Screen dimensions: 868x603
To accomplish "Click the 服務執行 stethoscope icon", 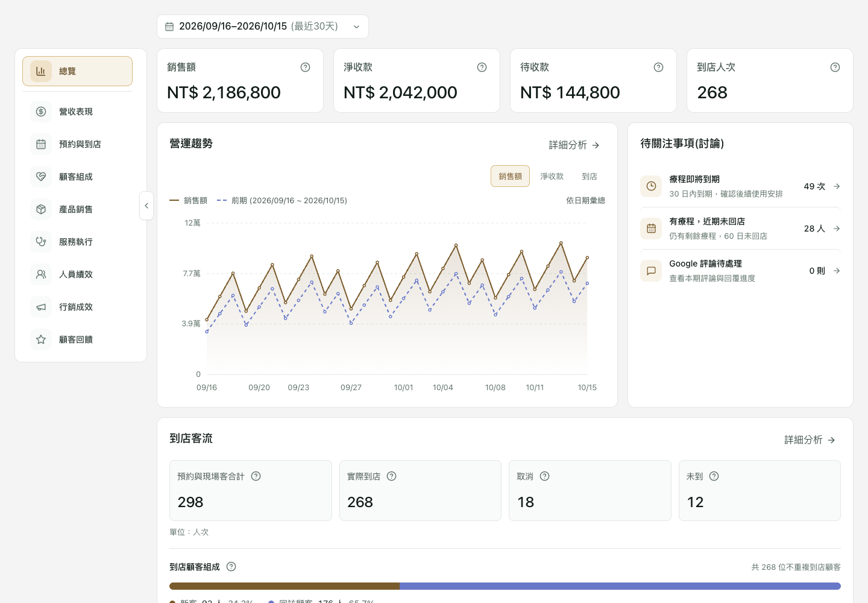I will [41, 242].
